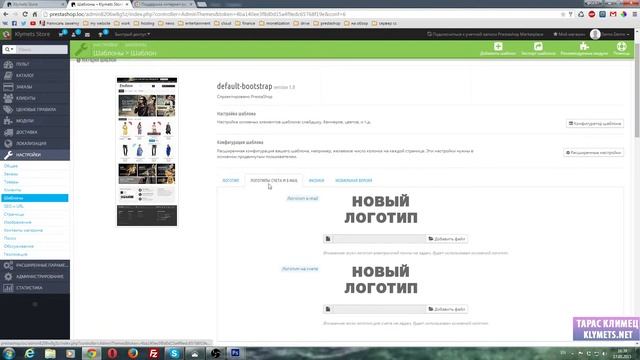
Task: Bookmark this page with star
Action: pyautogui.click(x=563, y=14)
